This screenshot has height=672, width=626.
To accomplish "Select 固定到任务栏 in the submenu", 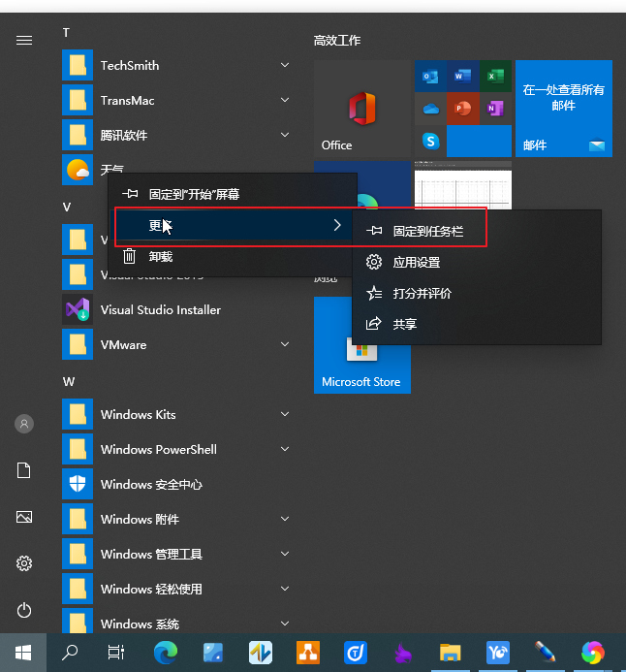I will click(428, 232).
